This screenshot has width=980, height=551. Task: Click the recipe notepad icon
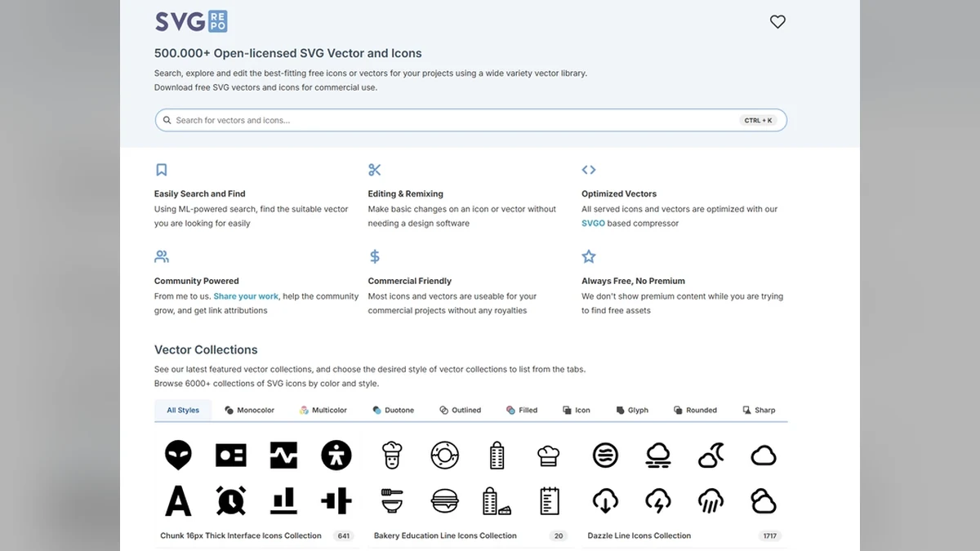[549, 500]
